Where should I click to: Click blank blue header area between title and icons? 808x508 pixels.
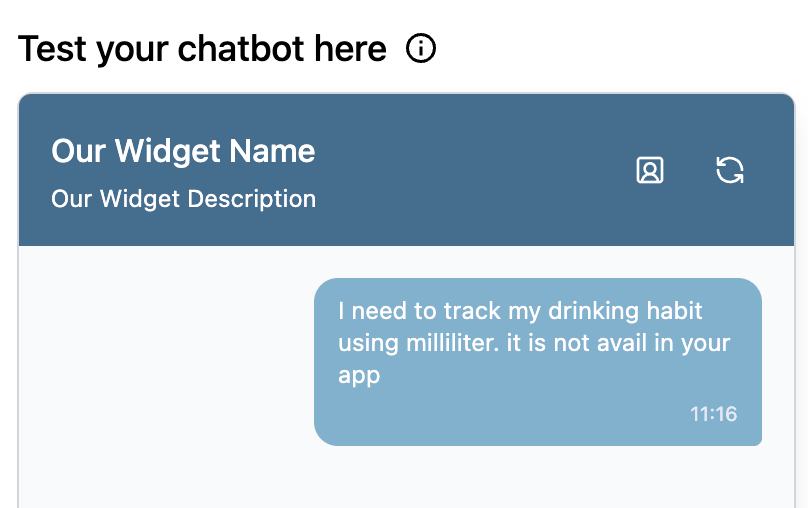click(x=474, y=170)
